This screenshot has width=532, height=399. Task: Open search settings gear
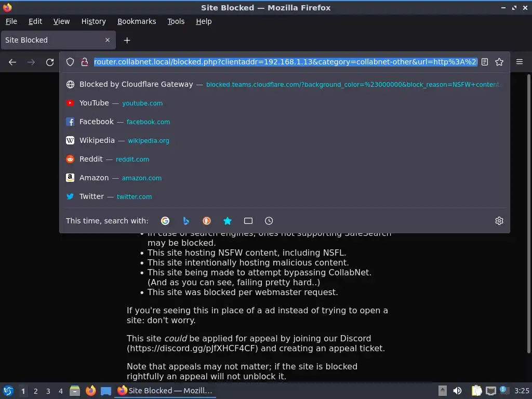499,221
